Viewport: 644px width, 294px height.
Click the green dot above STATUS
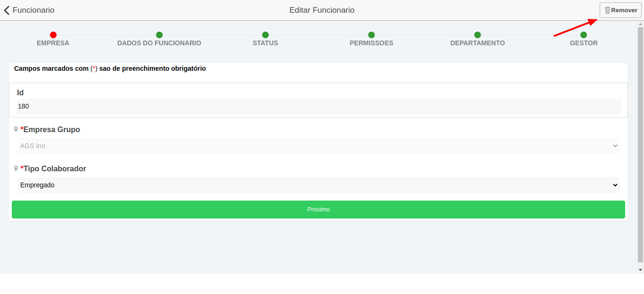point(265,35)
